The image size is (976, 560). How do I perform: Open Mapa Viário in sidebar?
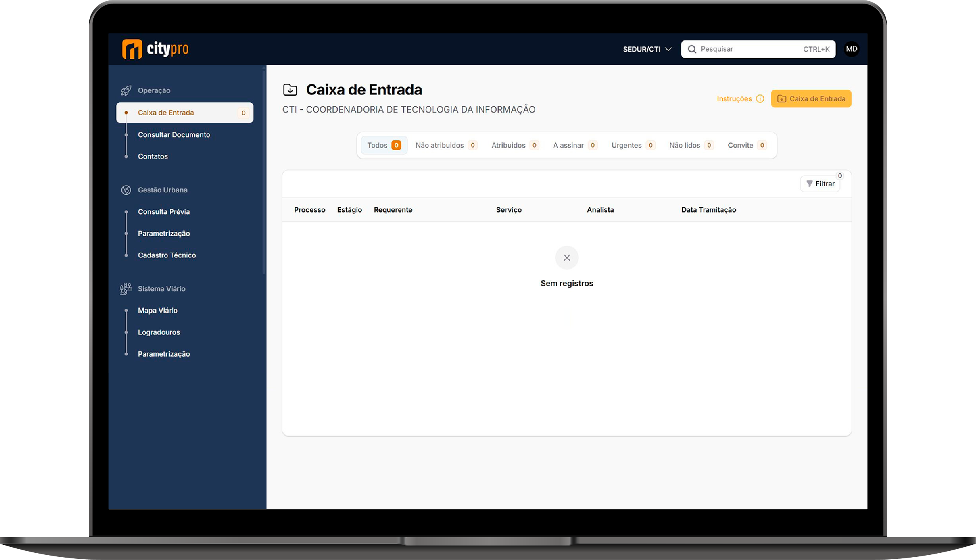point(157,311)
